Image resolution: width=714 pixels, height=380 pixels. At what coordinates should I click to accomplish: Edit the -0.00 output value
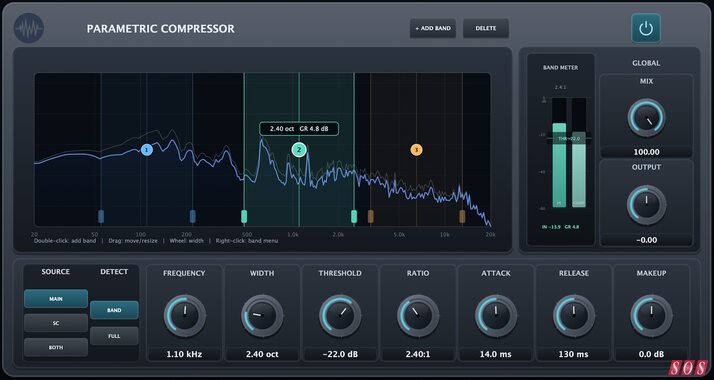647,240
